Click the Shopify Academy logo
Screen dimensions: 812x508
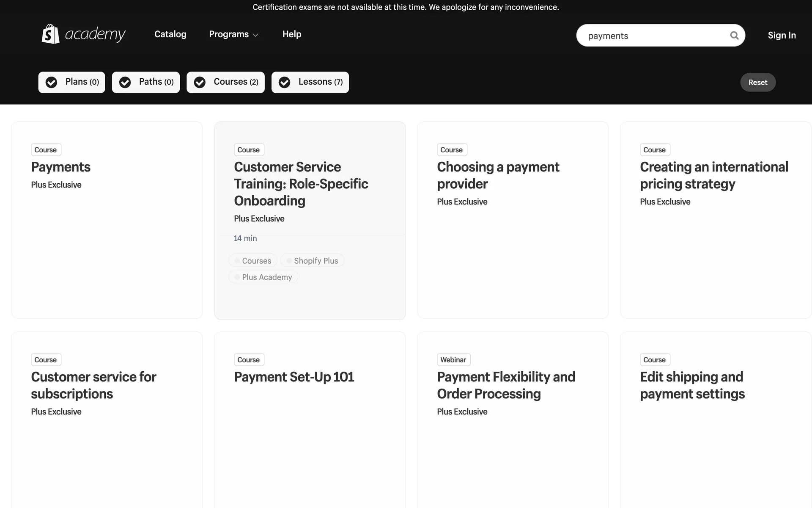coord(83,34)
